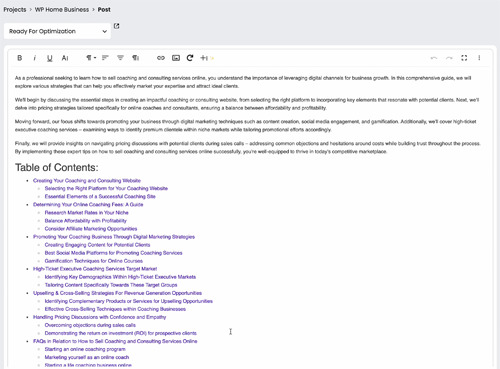Open the three-dot more options menu
The height and width of the screenshot is (369, 500).
pos(479,58)
